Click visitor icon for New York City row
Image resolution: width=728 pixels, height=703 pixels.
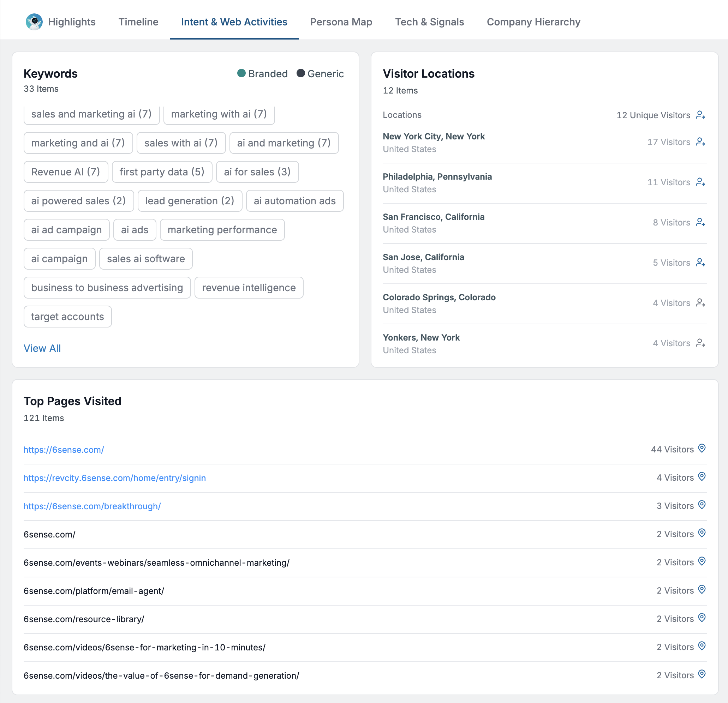[x=700, y=142]
